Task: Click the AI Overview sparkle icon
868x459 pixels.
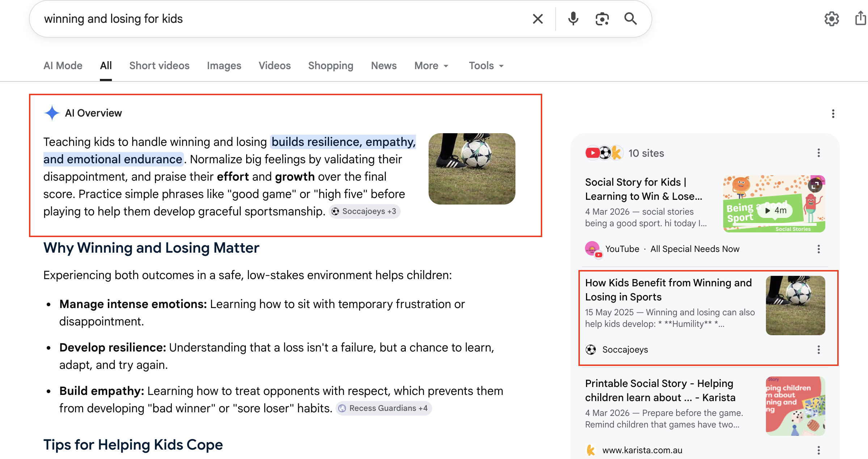Action: pos(52,113)
